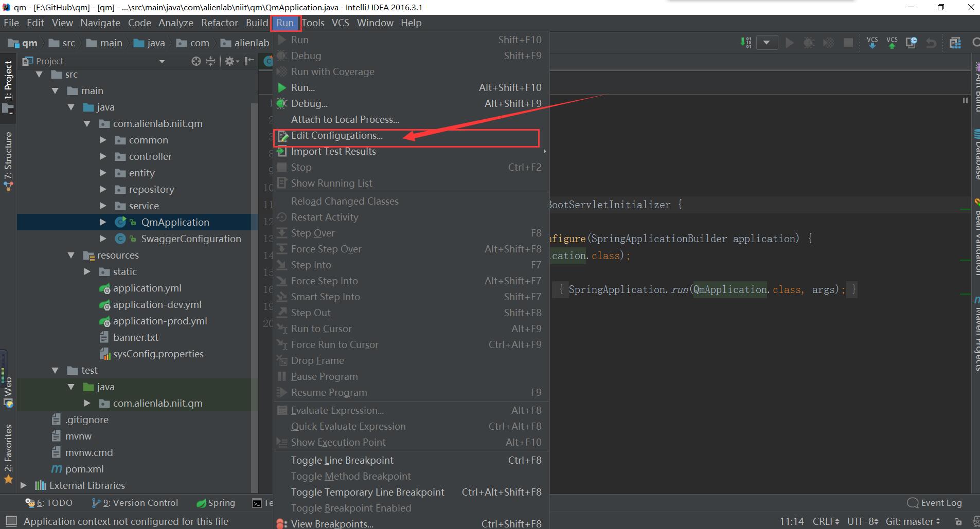Select QmApplication class in tree
This screenshot has height=529, width=980.
pyautogui.click(x=175, y=223)
